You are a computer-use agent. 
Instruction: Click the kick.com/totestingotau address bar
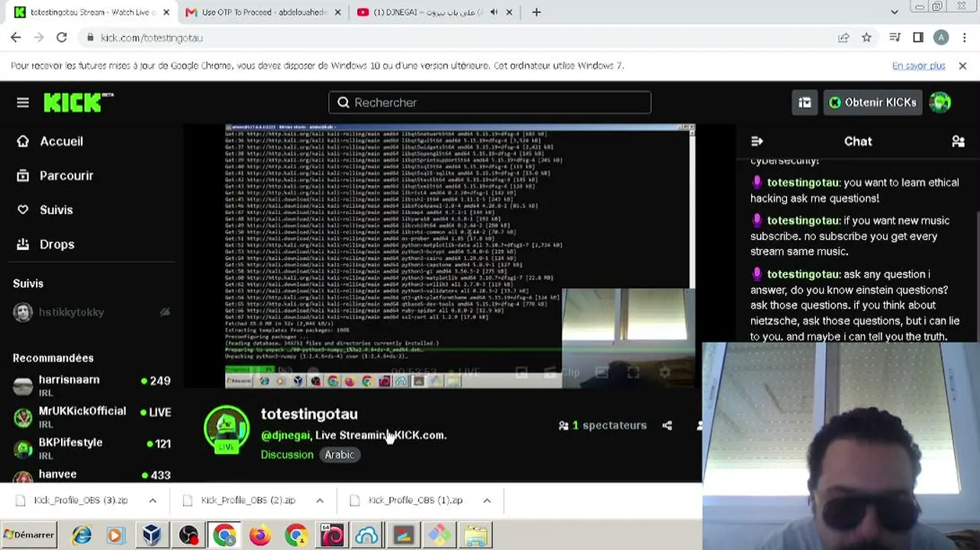click(458, 37)
